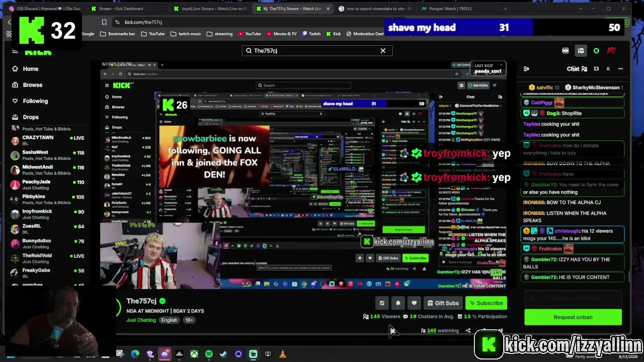
Task: Open the red YouTube bookmark
Action: pos(249,34)
